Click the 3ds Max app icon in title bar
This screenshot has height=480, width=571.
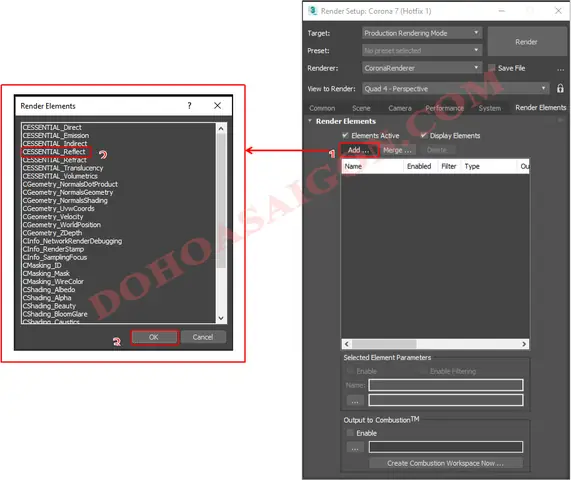[312, 11]
